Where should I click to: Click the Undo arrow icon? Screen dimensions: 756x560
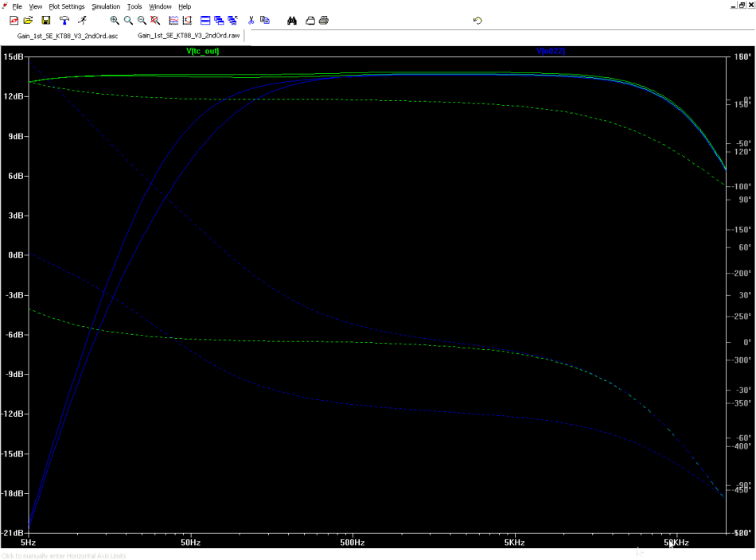(477, 20)
